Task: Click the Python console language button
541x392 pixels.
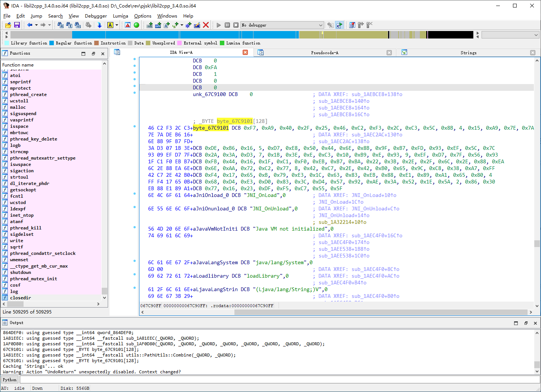Action: pos(10,380)
